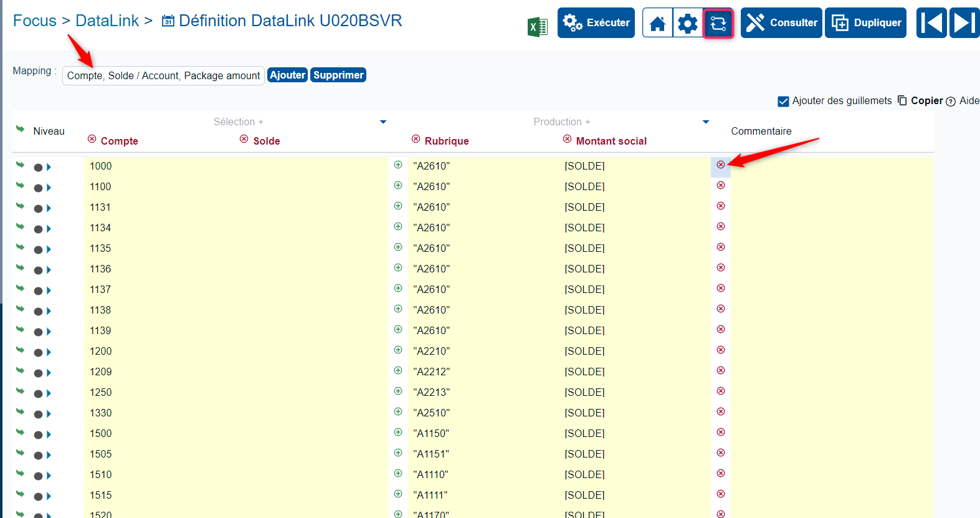
Task: Export to Excel using the green spreadsheet icon
Action: point(537,27)
